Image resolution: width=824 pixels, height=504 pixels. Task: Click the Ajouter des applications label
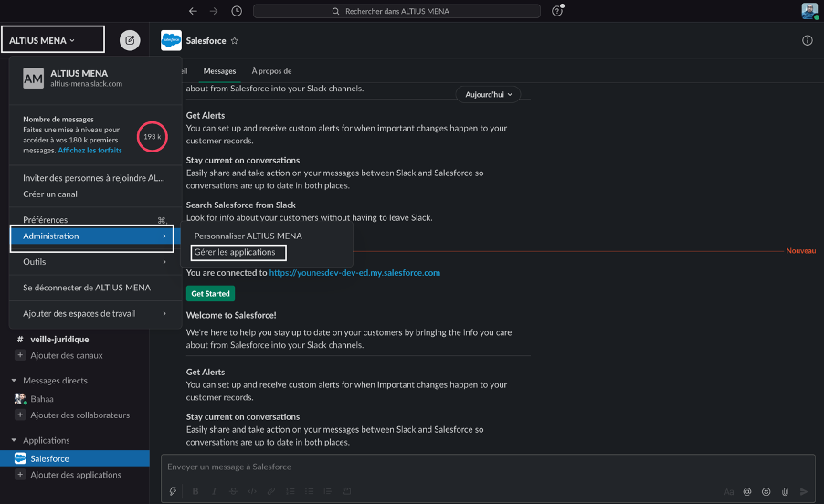tap(76, 475)
